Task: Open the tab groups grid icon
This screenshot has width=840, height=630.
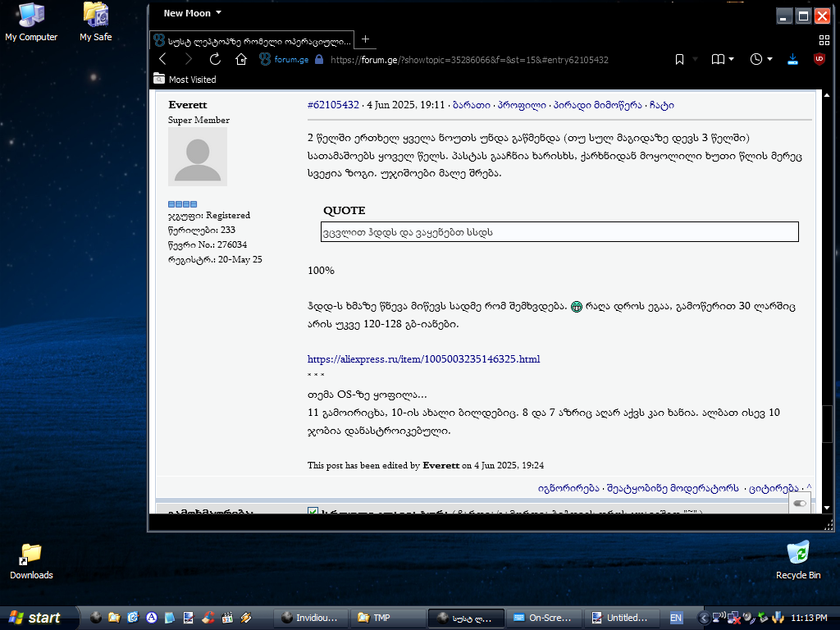Action: coord(824,39)
